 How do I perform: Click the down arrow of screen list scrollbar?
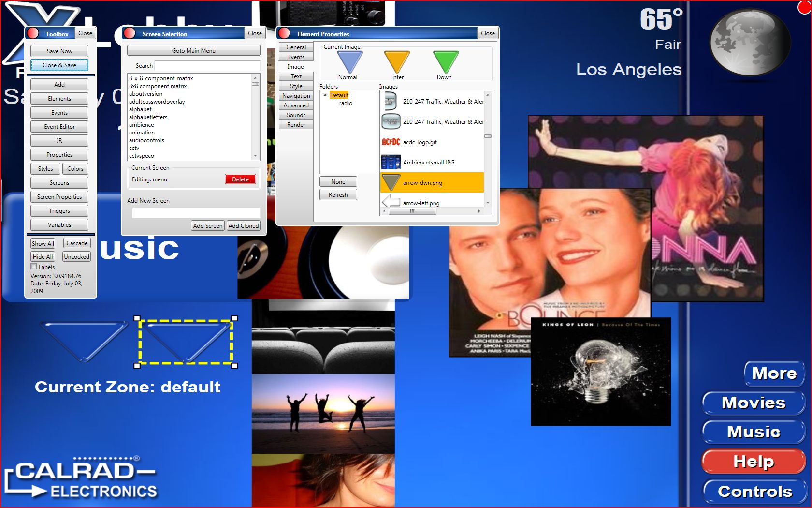255,156
